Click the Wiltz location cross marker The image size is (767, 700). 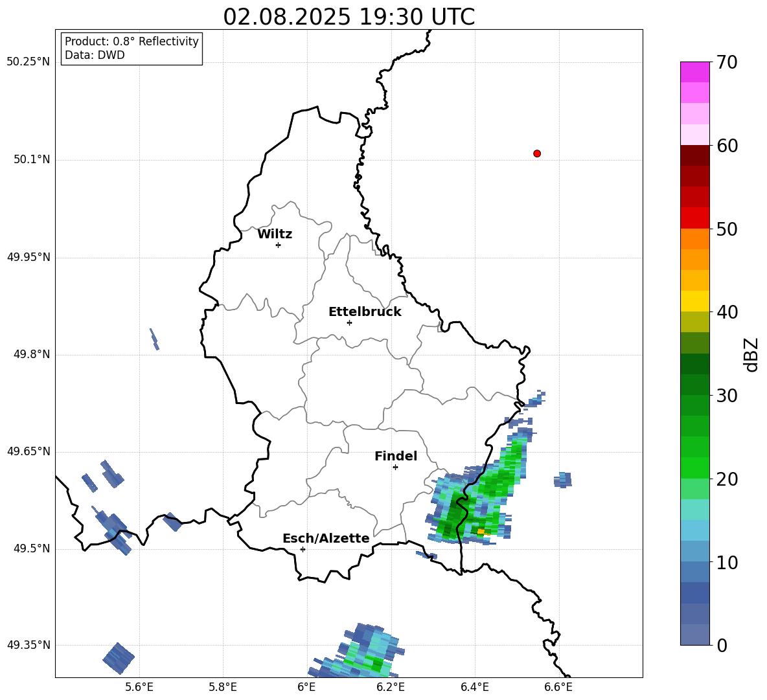point(278,245)
